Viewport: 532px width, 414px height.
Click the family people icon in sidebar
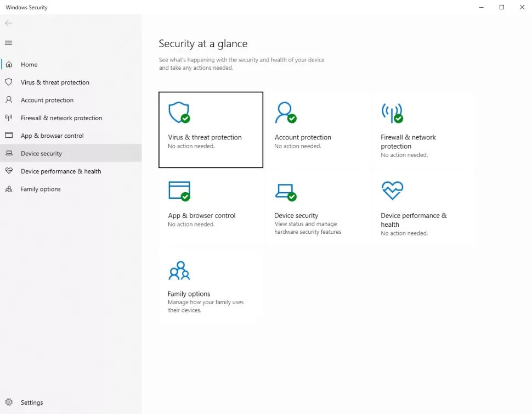click(x=9, y=189)
